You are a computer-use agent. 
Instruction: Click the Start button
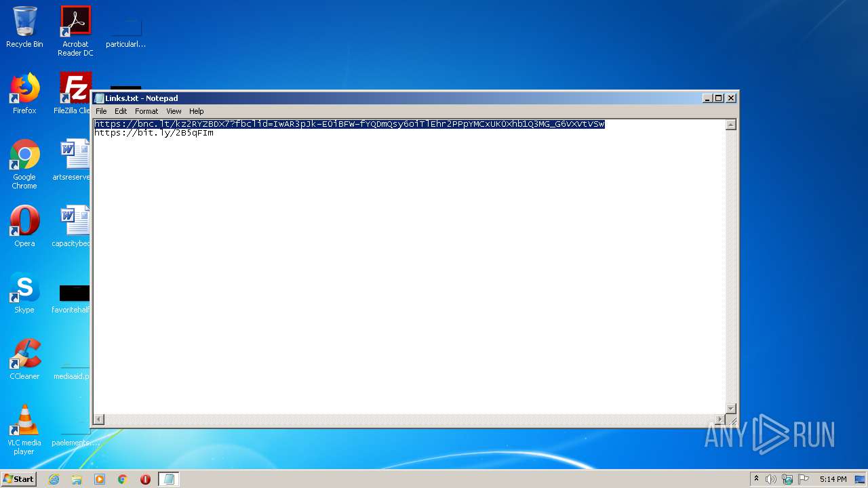point(19,479)
